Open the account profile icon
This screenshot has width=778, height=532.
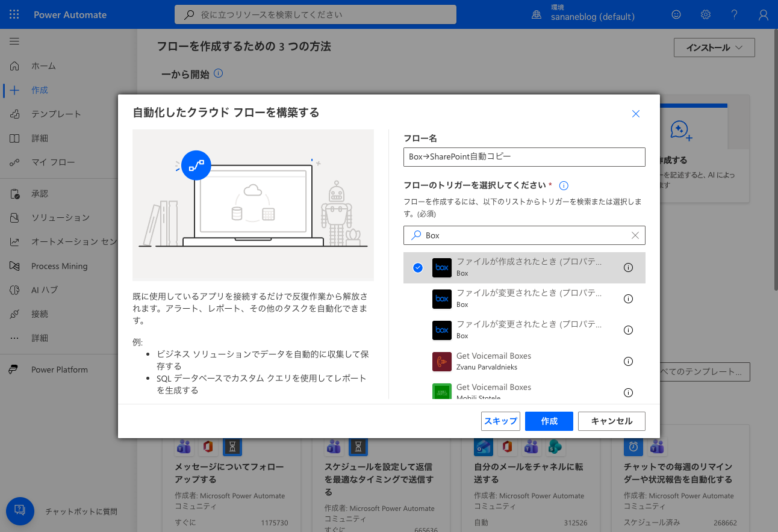tap(763, 15)
